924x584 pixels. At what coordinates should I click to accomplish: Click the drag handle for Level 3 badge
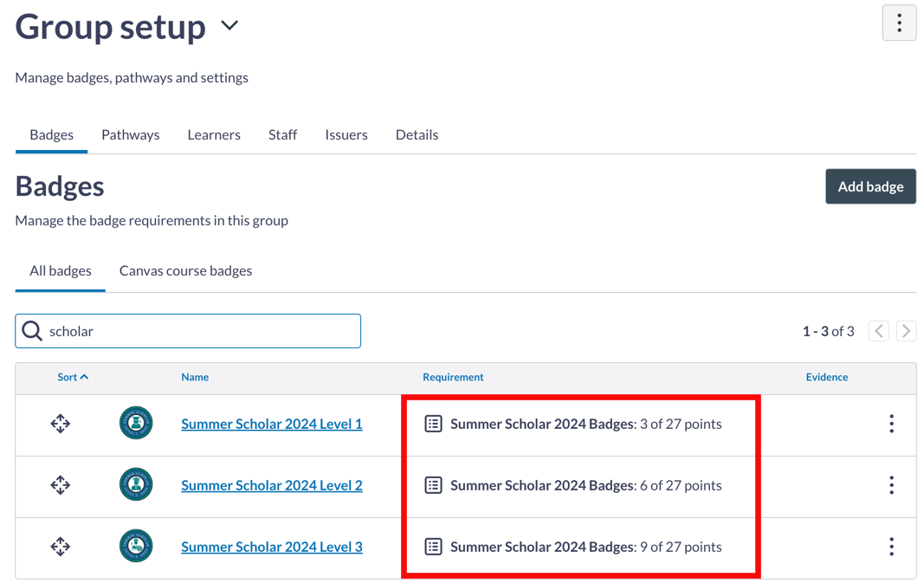tap(60, 547)
